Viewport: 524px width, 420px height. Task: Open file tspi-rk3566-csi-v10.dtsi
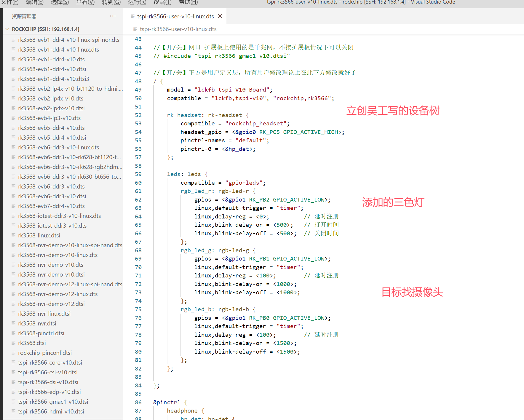pyautogui.click(x=48, y=372)
